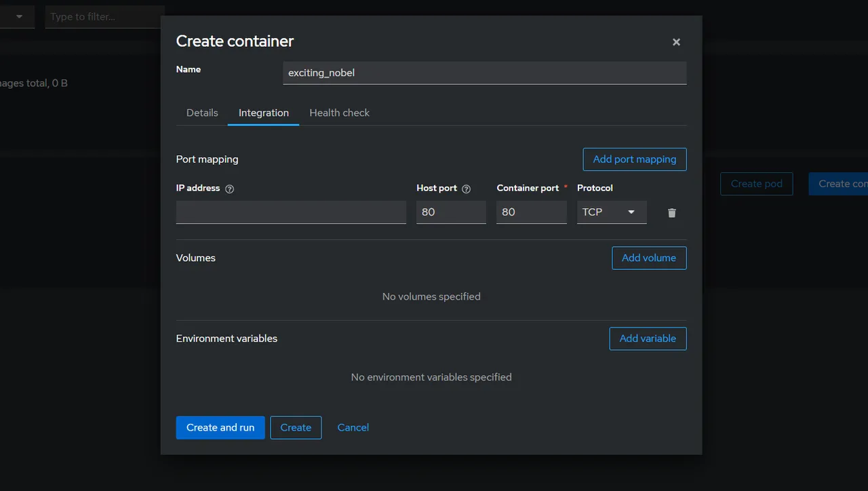This screenshot has height=491, width=868.
Task: Click the Container port input field
Action: [532, 212]
